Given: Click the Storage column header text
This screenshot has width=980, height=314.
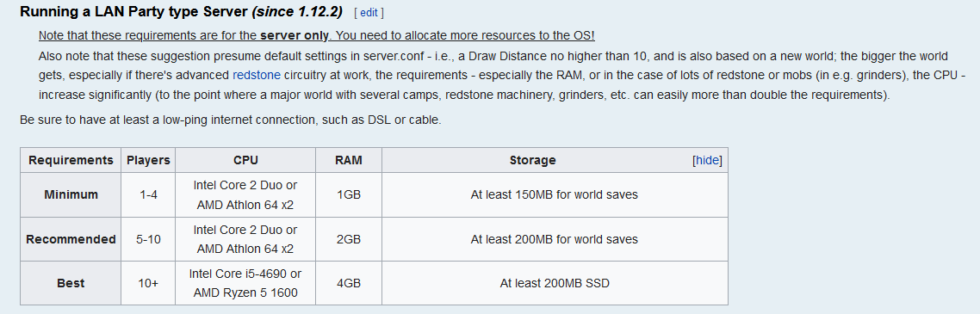Looking at the screenshot, I should tap(532, 160).
